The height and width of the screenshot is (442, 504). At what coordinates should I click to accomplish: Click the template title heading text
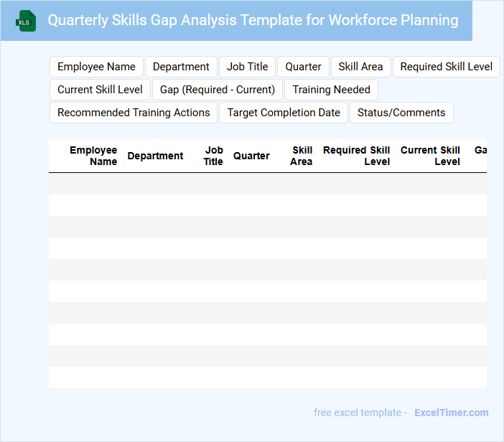pyautogui.click(x=253, y=20)
